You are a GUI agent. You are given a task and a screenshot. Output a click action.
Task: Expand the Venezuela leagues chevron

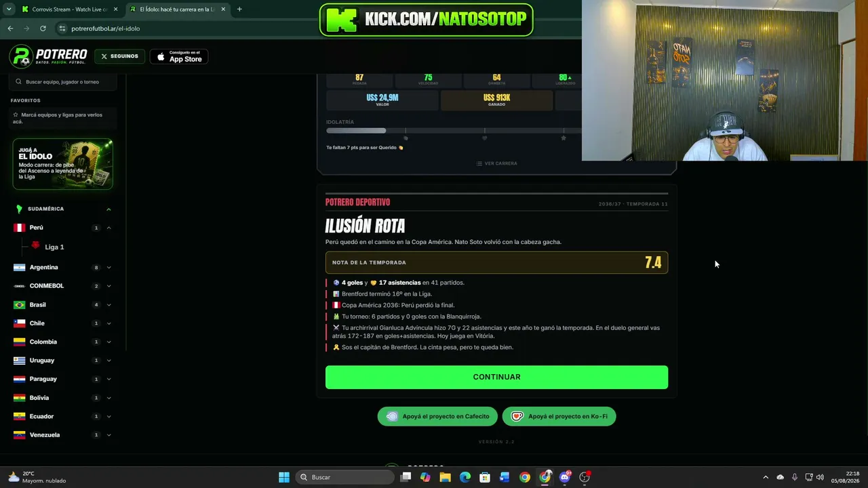[x=108, y=435]
